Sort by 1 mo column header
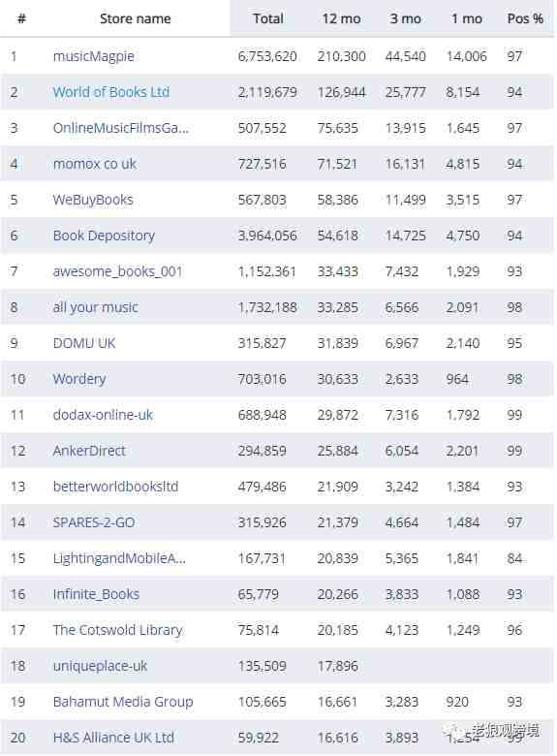This screenshot has width=557, height=756. [466, 18]
